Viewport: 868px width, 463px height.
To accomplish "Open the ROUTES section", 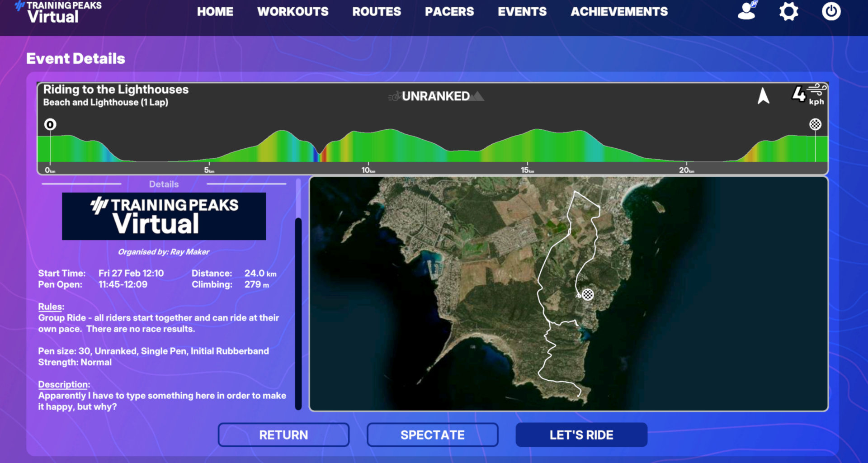I will point(377,12).
